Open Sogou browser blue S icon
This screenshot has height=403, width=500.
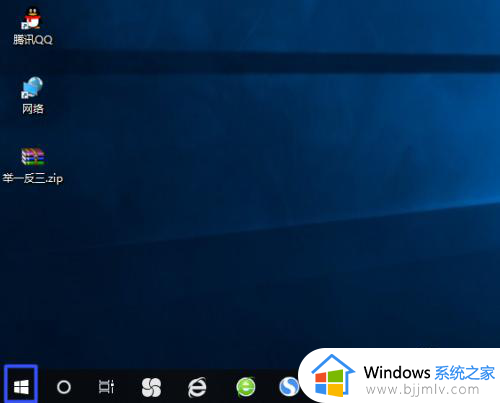click(x=289, y=387)
